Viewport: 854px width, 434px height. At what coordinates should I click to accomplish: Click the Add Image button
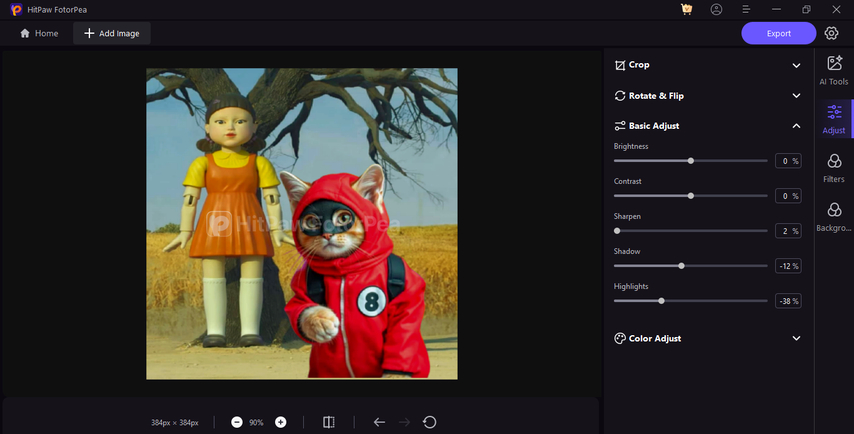coord(111,33)
